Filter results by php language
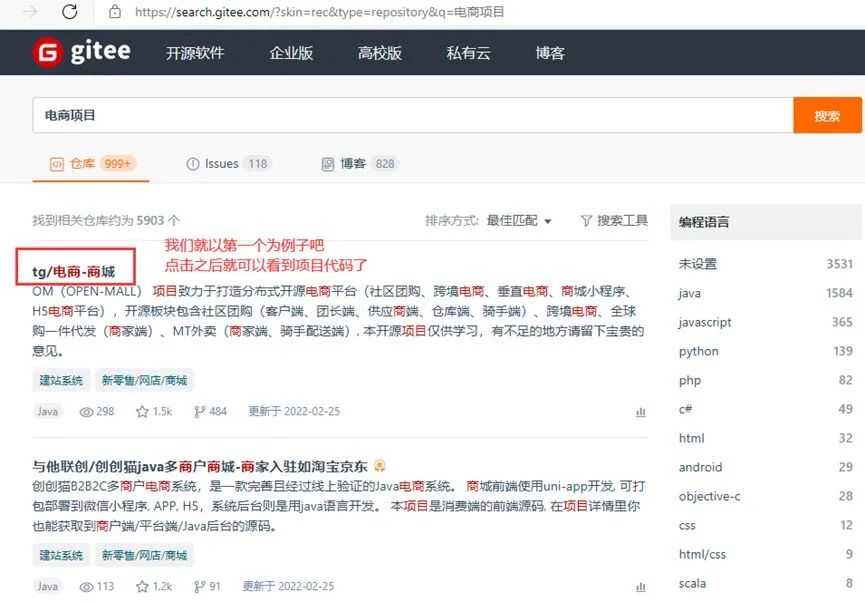This screenshot has width=865, height=602. click(766, 380)
